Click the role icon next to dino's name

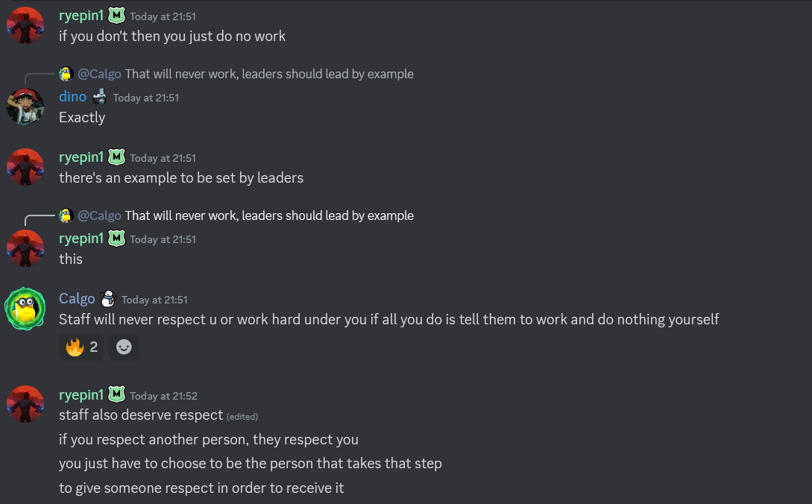click(x=100, y=97)
